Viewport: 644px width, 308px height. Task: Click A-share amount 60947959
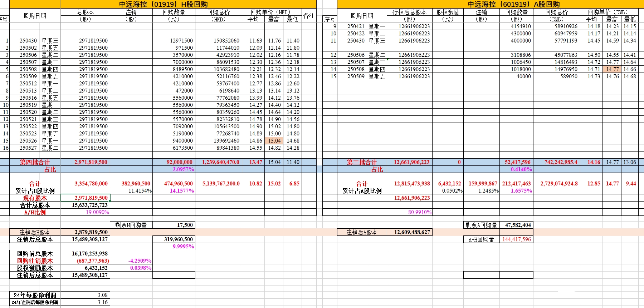556,34
